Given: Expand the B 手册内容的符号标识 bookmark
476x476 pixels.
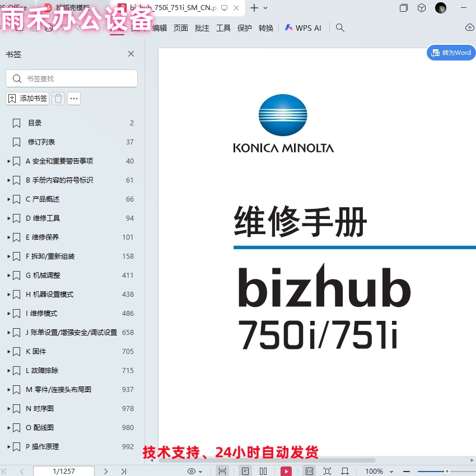Looking at the screenshot, I should 9,180.
